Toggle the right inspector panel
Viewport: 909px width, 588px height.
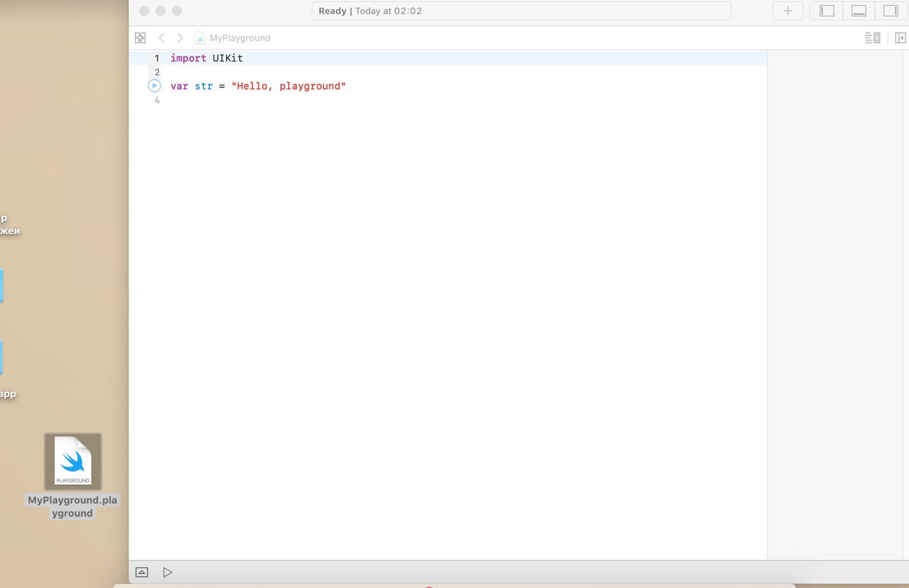click(891, 11)
